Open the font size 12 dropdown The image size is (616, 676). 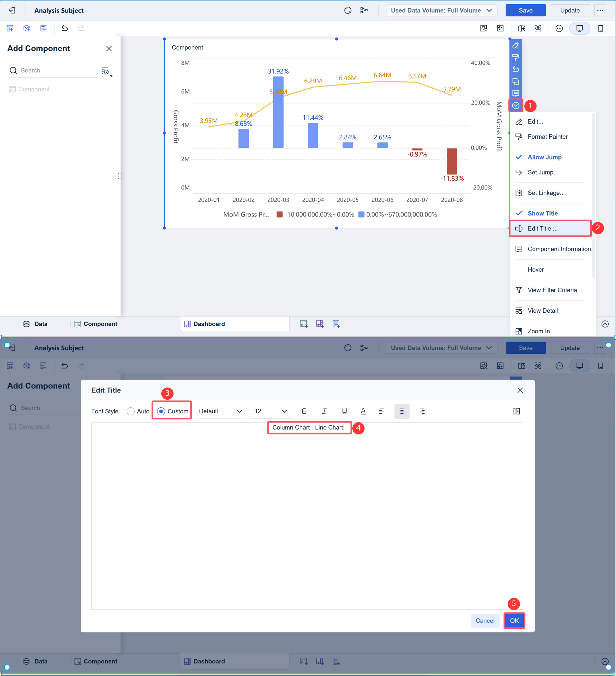coord(271,411)
